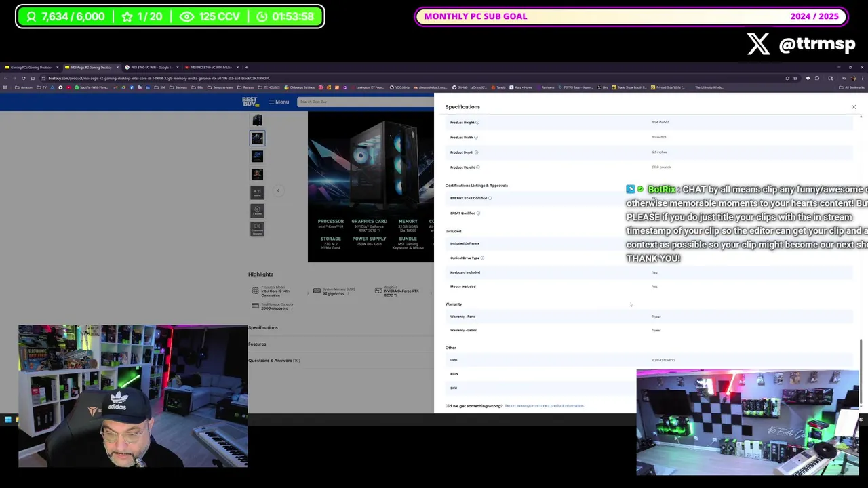Click info icon next to ENERGY STAR Certified
Image resolution: width=868 pixels, height=488 pixels.
490,198
